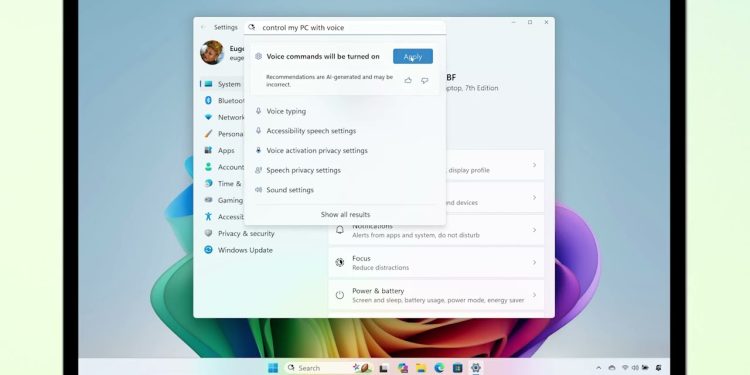Open the Windows Start menu
Screen dimensions: 750x375
click(x=273, y=368)
